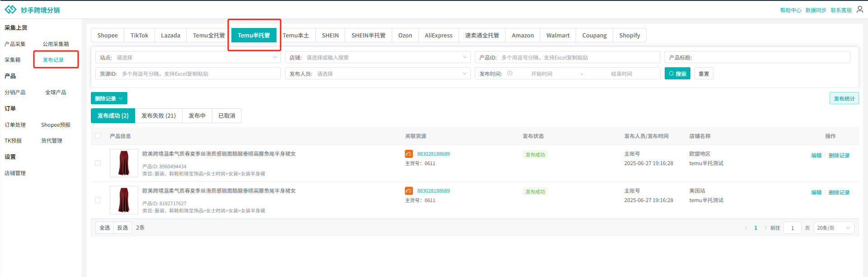Check the row for product ID 8960494434

(98, 163)
